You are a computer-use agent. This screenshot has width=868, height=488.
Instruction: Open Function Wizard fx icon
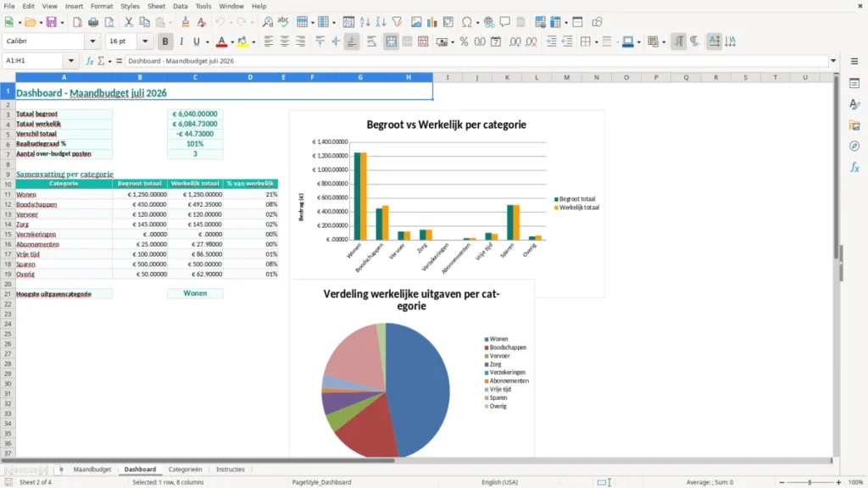click(90, 61)
